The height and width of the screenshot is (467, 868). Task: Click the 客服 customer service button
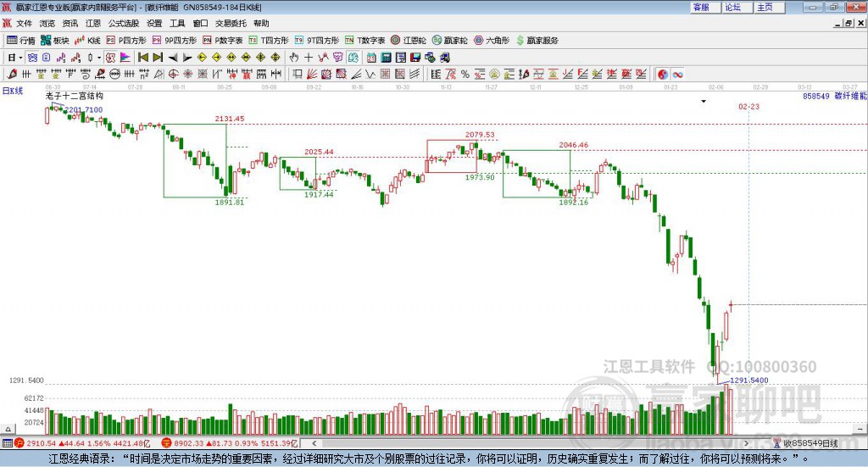705,7
